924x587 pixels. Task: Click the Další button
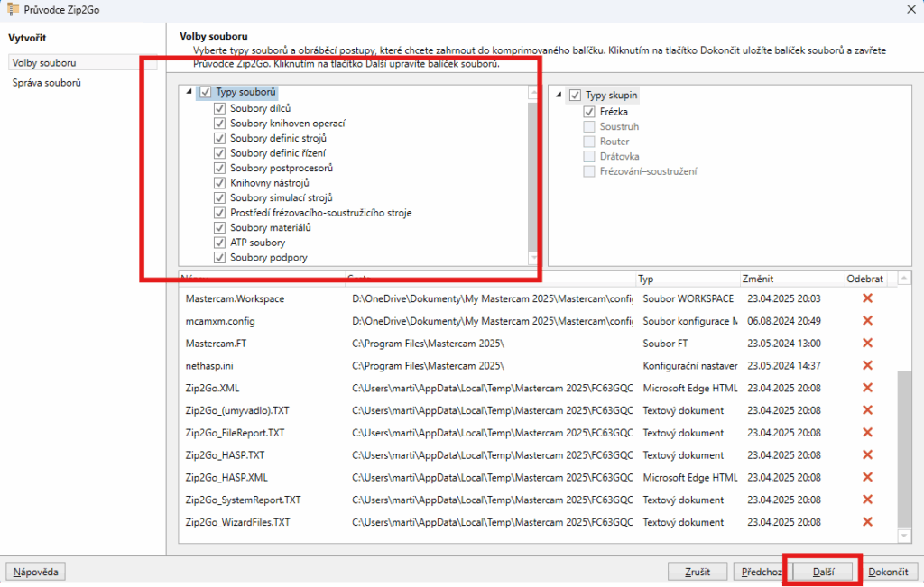822,572
